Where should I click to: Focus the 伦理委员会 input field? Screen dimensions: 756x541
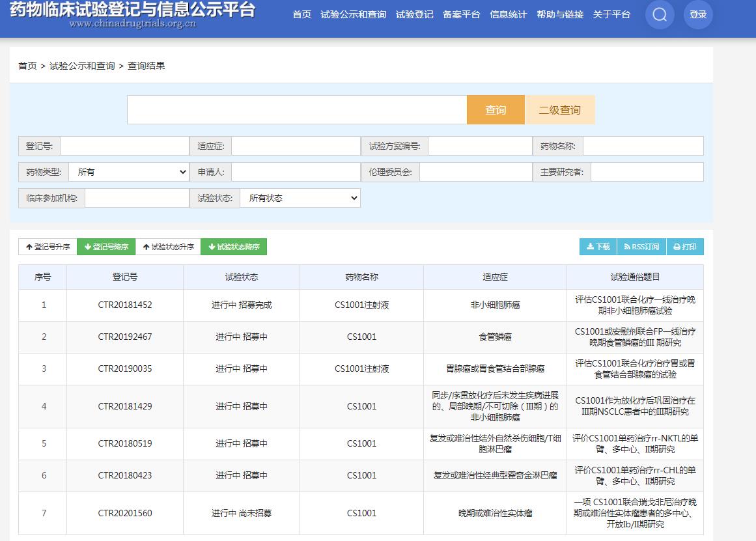point(476,172)
